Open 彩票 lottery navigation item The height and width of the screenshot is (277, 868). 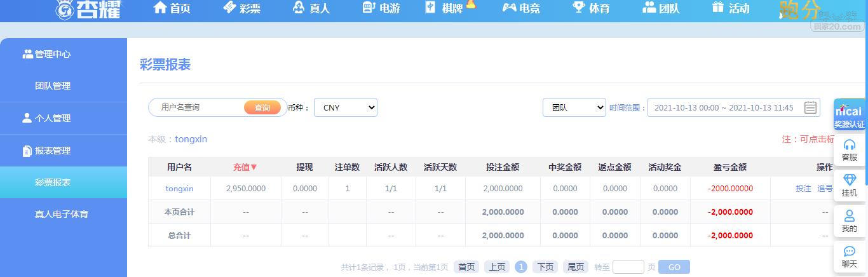pyautogui.click(x=241, y=8)
